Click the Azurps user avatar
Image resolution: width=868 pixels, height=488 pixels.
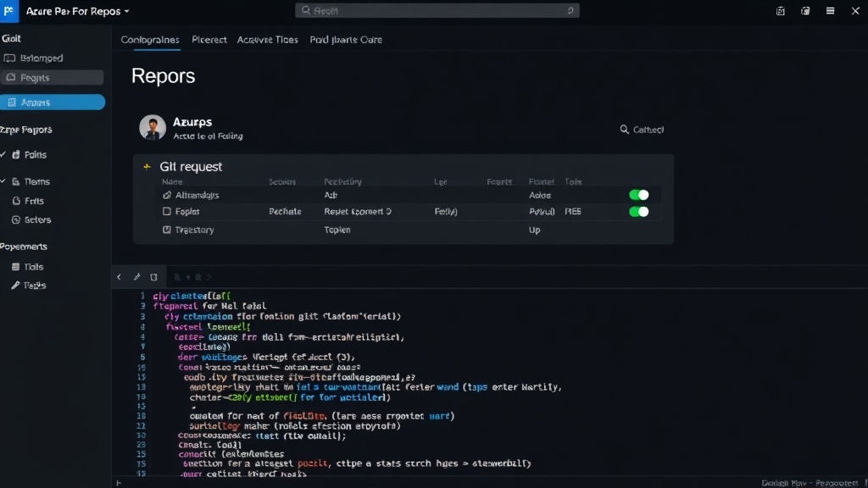click(153, 128)
